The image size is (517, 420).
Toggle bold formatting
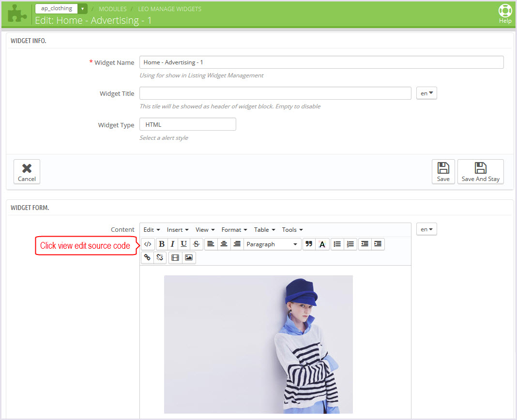162,244
